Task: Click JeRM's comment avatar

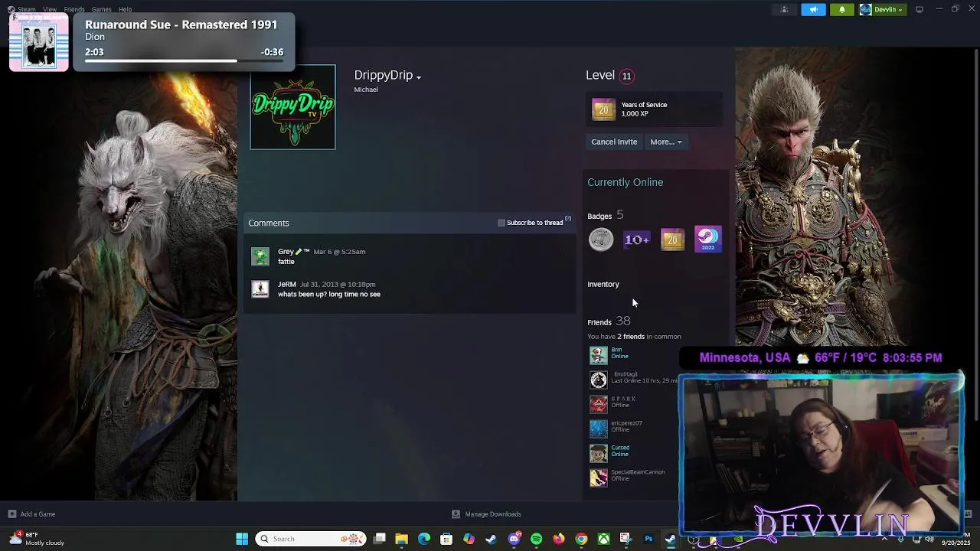Action: pyautogui.click(x=260, y=289)
